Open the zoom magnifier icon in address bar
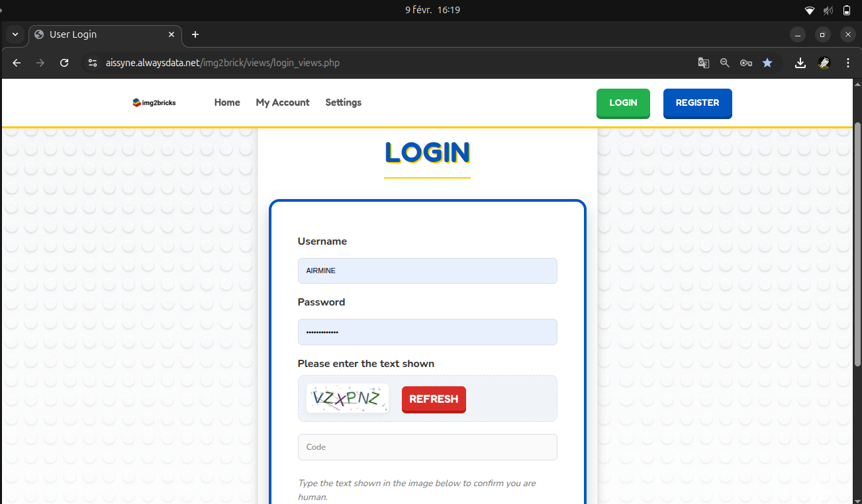The width and height of the screenshot is (862, 504). click(724, 63)
